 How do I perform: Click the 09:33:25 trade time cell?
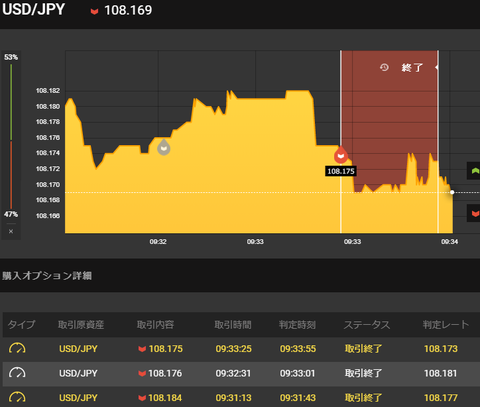pos(233,349)
